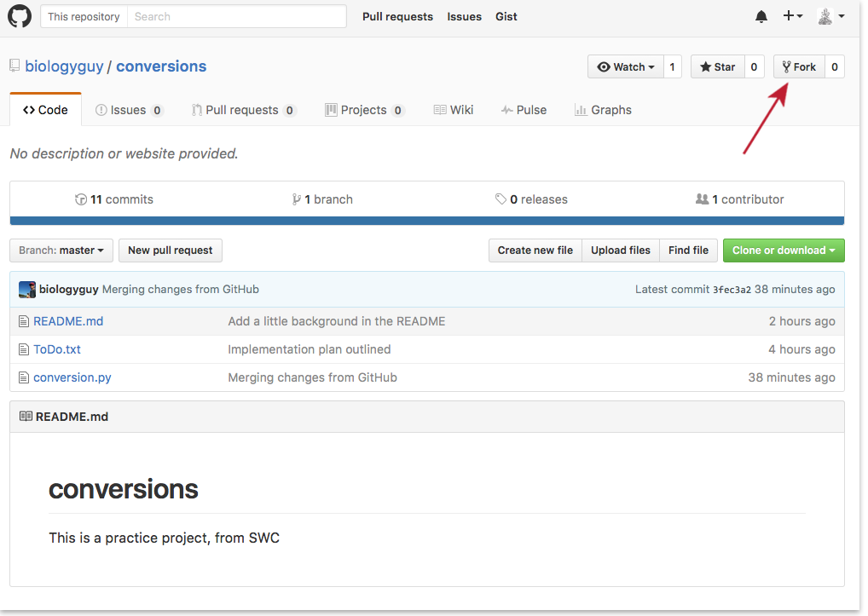The width and height of the screenshot is (868, 616).
Task: Click the ToDo.txt file icon
Action: [24, 349]
